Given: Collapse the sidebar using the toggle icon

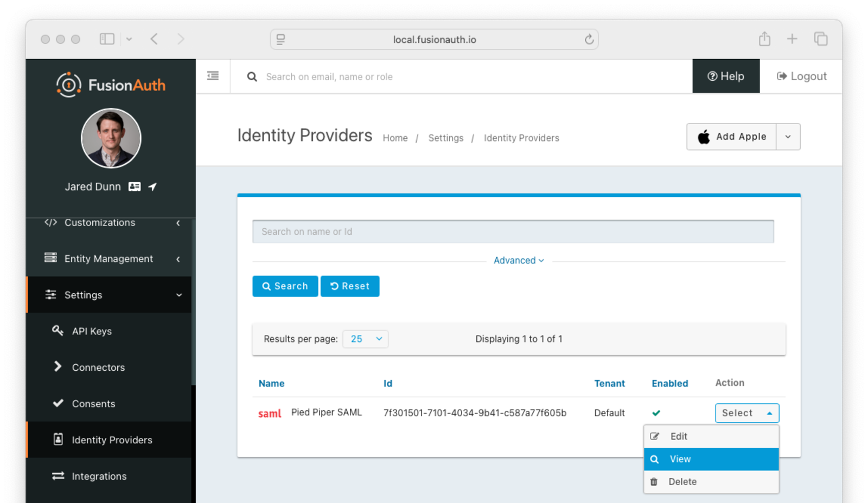Looking at the screenshot, I should click(213, 76).
